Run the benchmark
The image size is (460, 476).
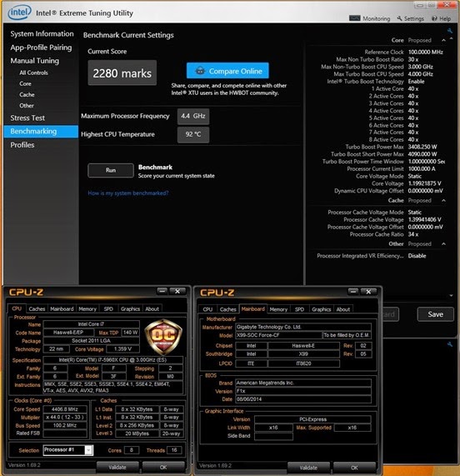(111, 170)
